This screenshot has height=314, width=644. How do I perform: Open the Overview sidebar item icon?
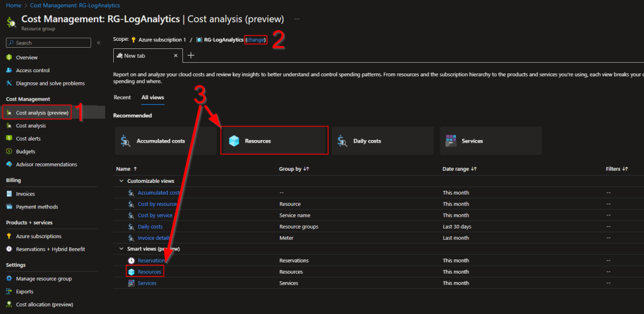(9, 58)
